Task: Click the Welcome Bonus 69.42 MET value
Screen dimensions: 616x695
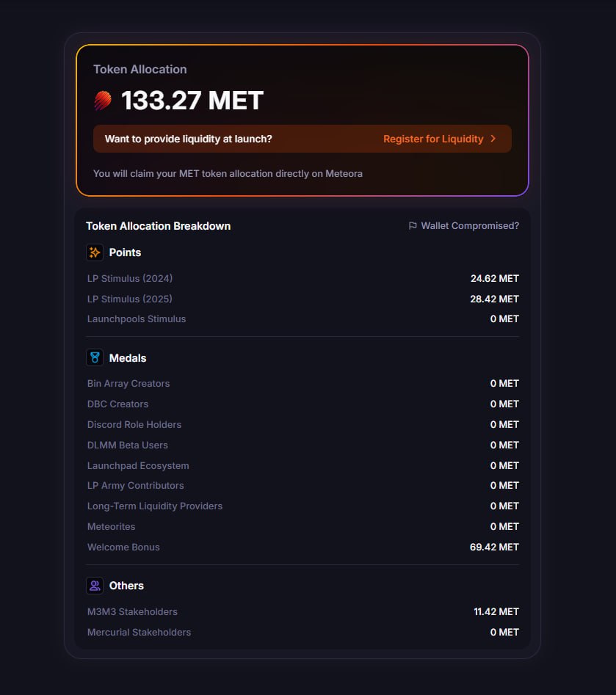Action: pos(494,547)
